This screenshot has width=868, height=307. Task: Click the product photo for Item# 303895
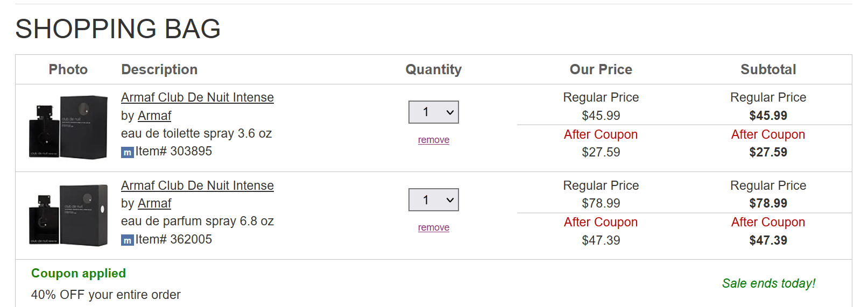pos(68,127)
